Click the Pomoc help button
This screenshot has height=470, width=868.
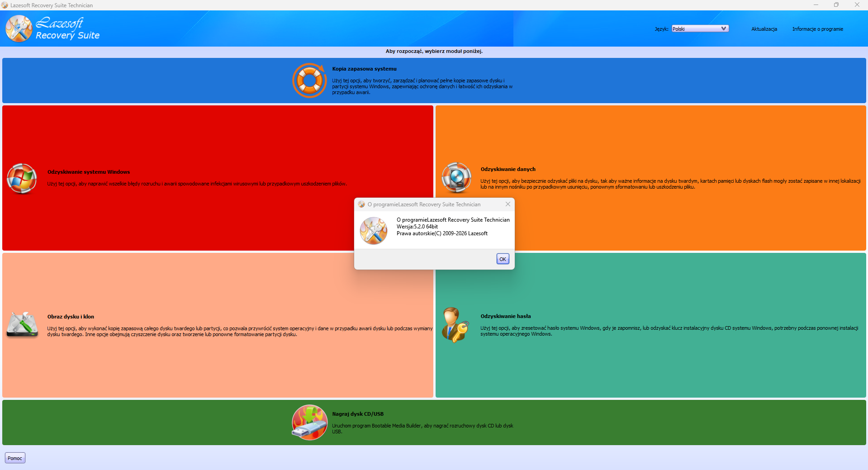click(15, 458)
